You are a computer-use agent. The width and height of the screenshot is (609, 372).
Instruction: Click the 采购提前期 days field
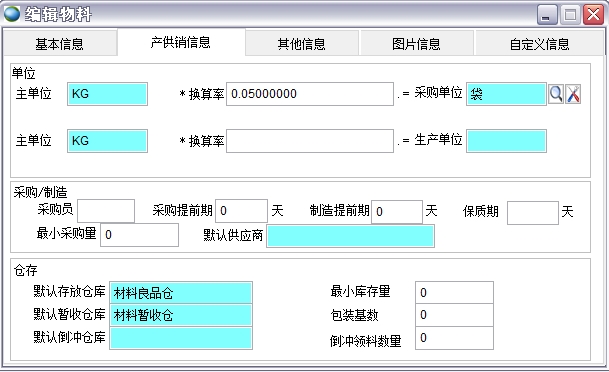(x=242, y=211)
